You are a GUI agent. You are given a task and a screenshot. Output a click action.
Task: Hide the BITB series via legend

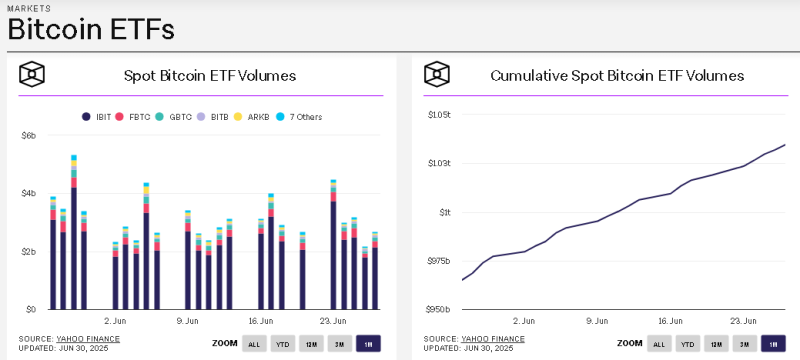pyautogui.click(x=213, y=117)
